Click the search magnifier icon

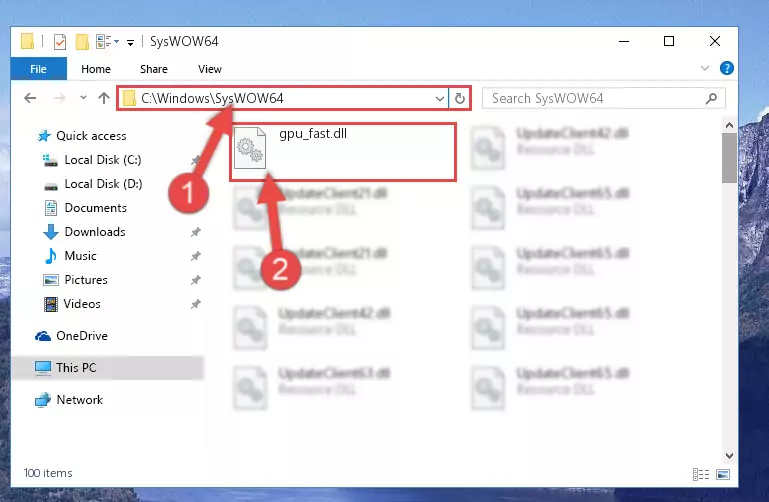tap(711, 99)
